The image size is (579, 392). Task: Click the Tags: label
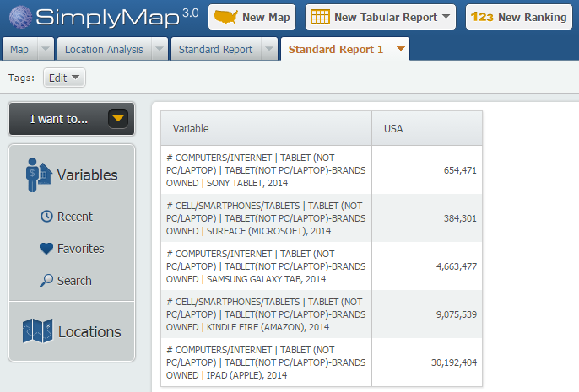(21, 78)
